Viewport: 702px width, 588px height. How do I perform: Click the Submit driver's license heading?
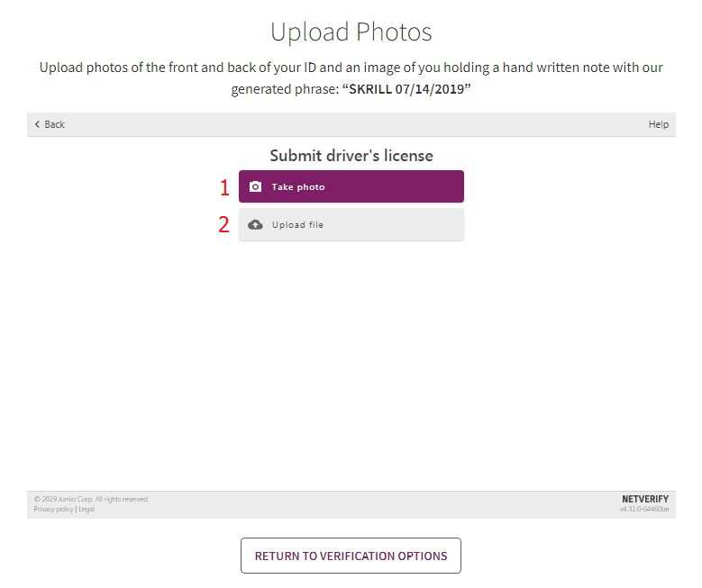point(351,156)
